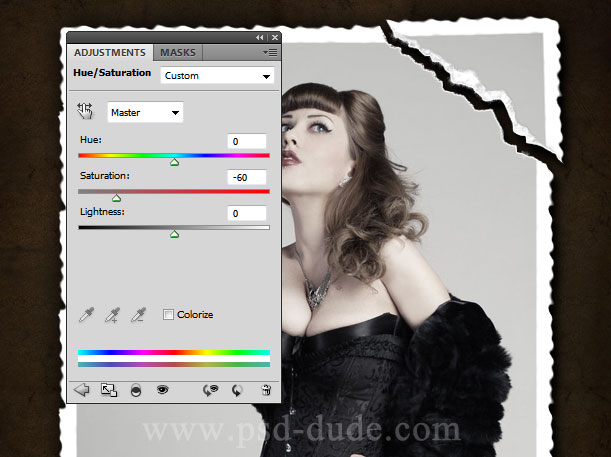The width and height of the screenshot is (611, 457).
Task: Delete the adjustment layer with trash icon
Action: [266, 390]
